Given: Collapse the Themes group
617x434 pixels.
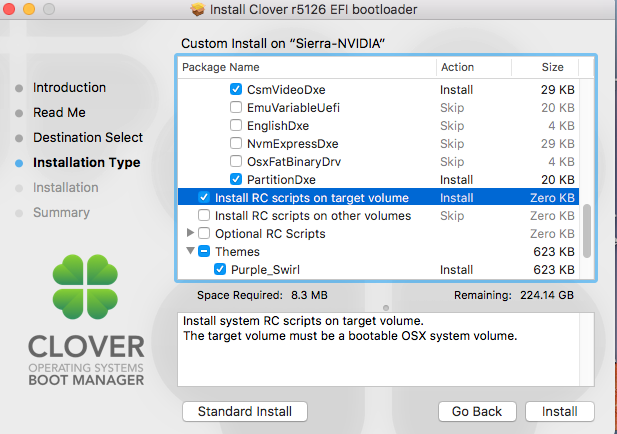Looking at the screenshot, I should [190, 250].
